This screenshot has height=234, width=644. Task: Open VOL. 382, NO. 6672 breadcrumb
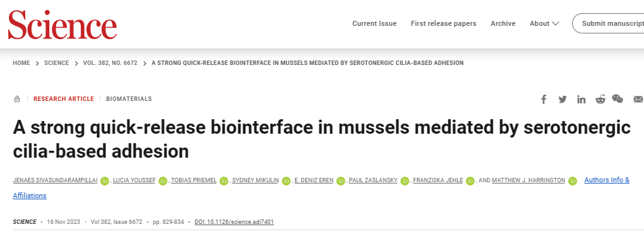point(110,63)
